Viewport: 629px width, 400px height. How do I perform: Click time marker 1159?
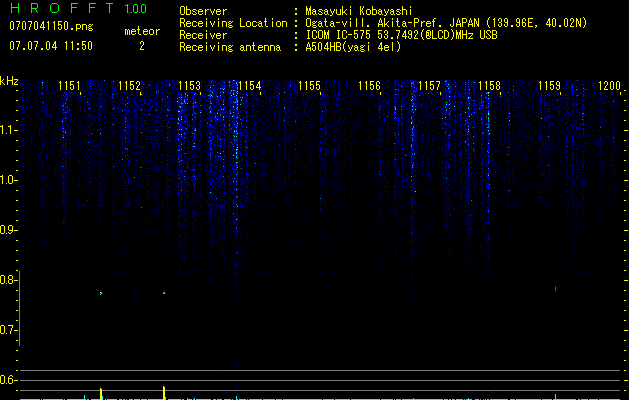[x=549, y=86]
